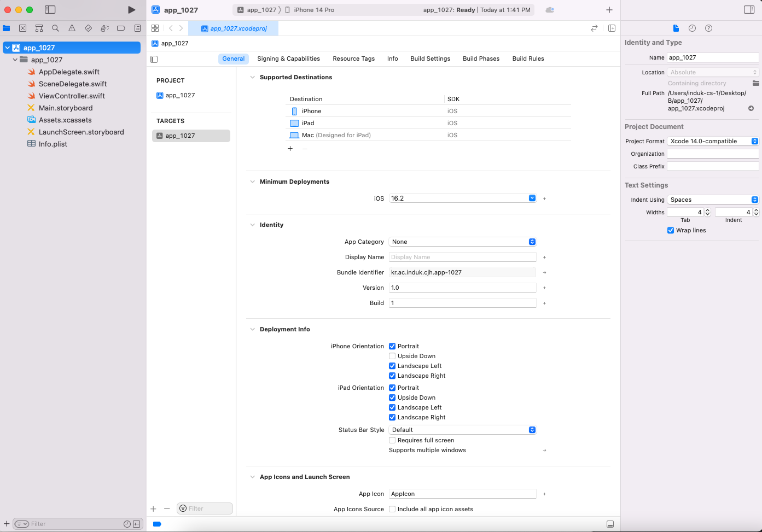
Task: Switch to Build Phases tab
Action: 481,59
